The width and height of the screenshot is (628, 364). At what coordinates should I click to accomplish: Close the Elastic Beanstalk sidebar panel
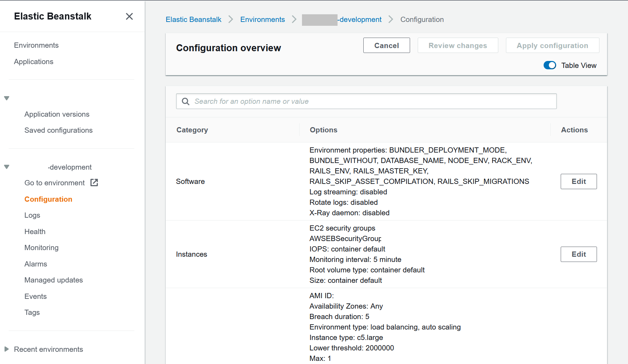tap(129, 16)
